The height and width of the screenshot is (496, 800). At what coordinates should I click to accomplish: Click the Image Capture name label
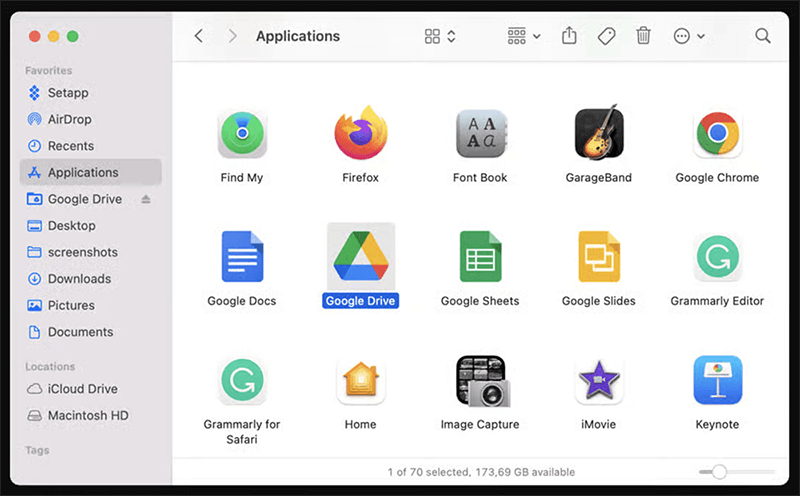click(x=480, y=424)
